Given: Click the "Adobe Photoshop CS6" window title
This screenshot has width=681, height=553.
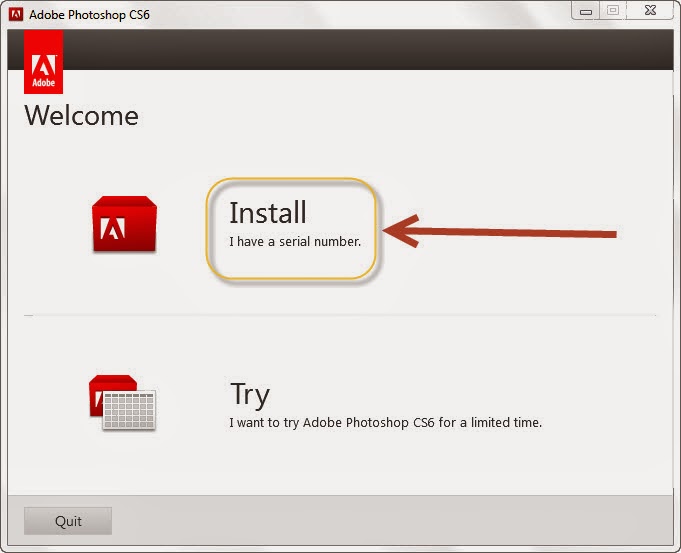Looking at the screenshot, I should coord(89,15).
